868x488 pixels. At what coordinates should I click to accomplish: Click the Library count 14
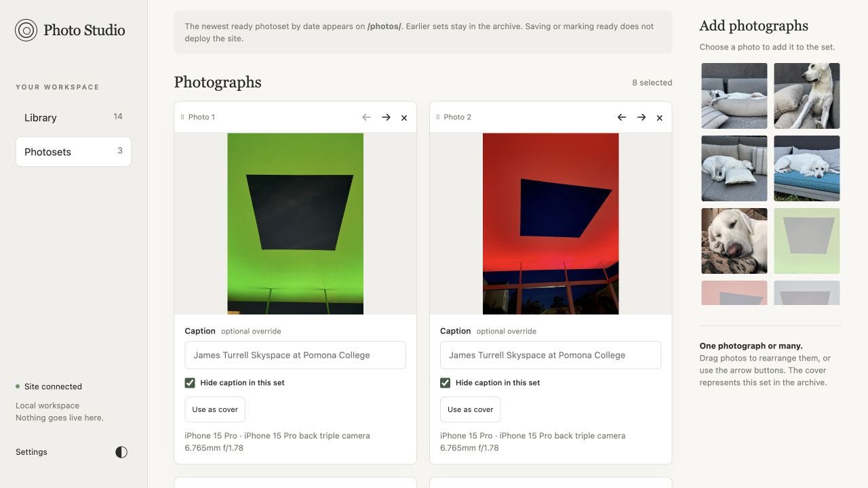pos(118,117)
